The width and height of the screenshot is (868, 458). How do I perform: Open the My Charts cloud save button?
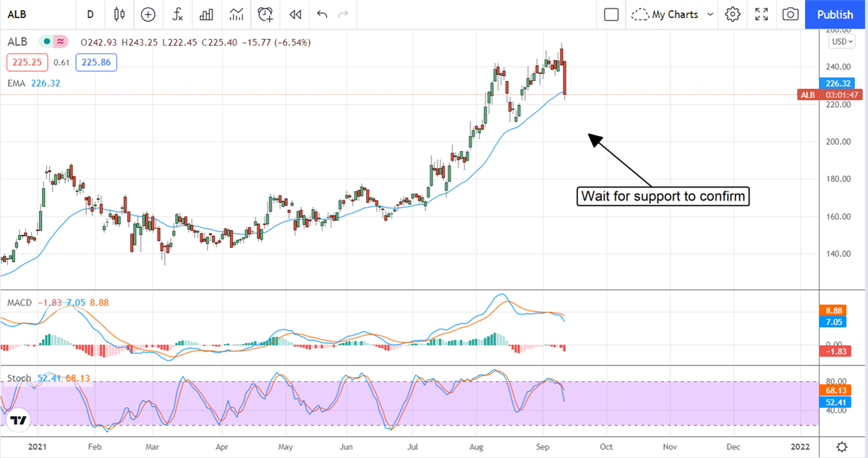coord(664,14)
